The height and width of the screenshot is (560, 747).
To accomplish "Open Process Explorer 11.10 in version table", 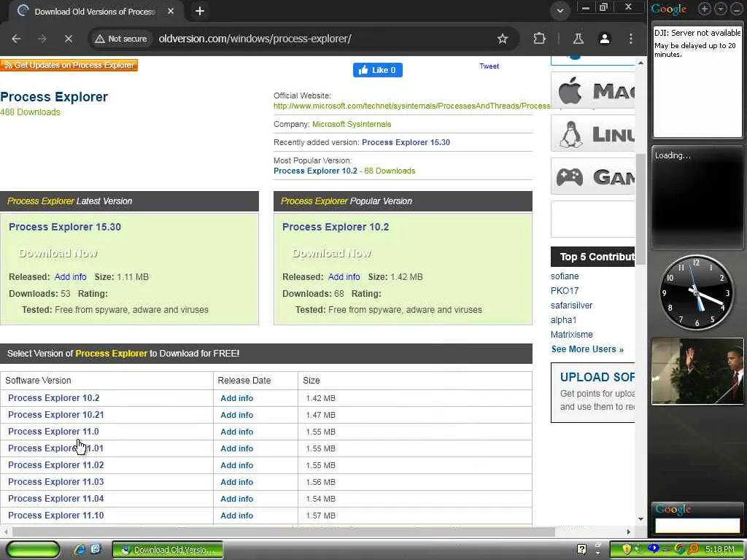I will 55,516.
